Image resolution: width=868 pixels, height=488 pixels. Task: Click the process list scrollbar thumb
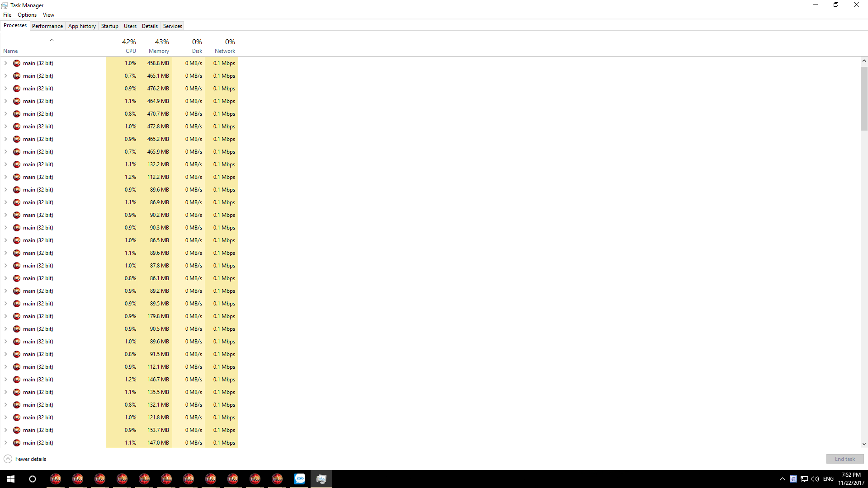864,99
